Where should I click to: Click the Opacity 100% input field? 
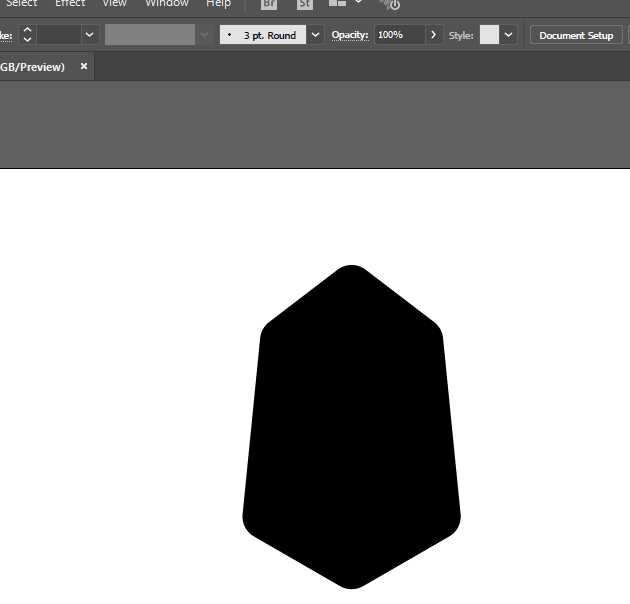point(400,35)
